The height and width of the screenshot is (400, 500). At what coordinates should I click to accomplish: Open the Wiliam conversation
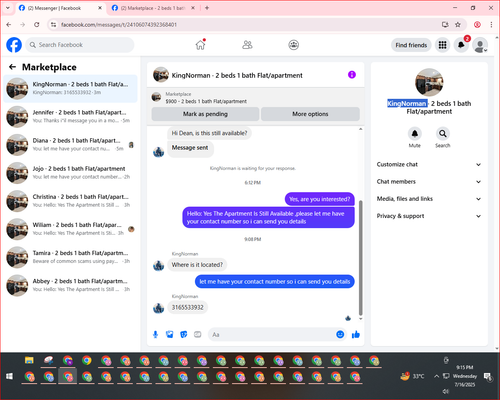pos(70,229)
